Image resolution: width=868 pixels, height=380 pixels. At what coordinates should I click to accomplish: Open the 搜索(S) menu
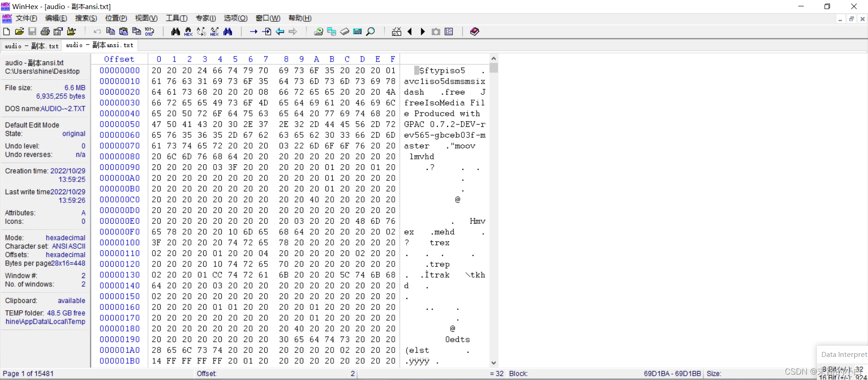(x=86, y=18)
